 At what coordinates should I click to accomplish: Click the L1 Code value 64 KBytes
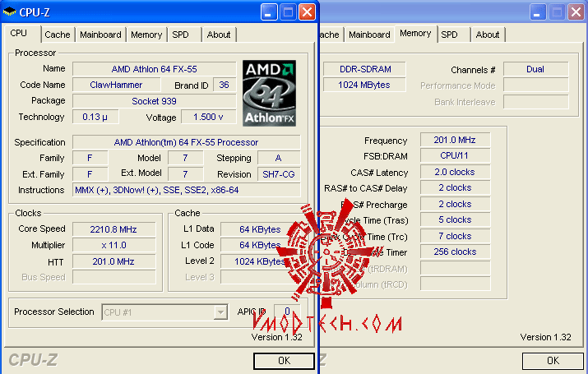click(260, 245)
